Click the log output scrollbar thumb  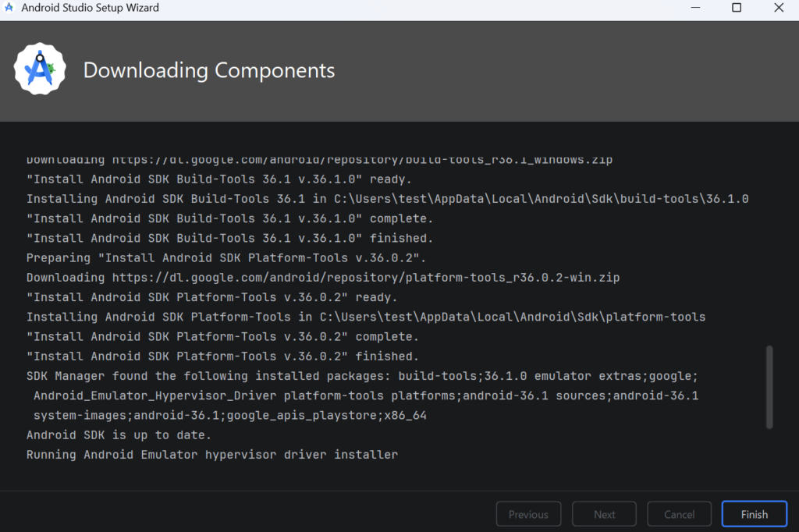point(769,387)
